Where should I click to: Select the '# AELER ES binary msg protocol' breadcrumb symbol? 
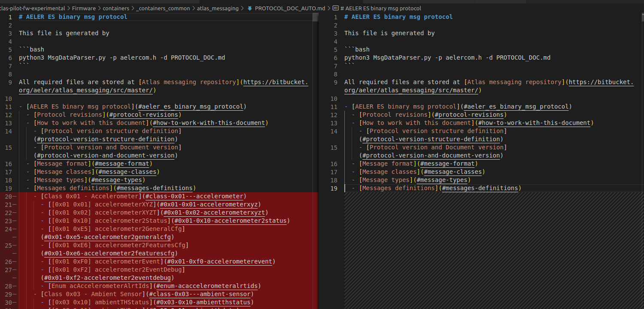(x=380, y=8)
